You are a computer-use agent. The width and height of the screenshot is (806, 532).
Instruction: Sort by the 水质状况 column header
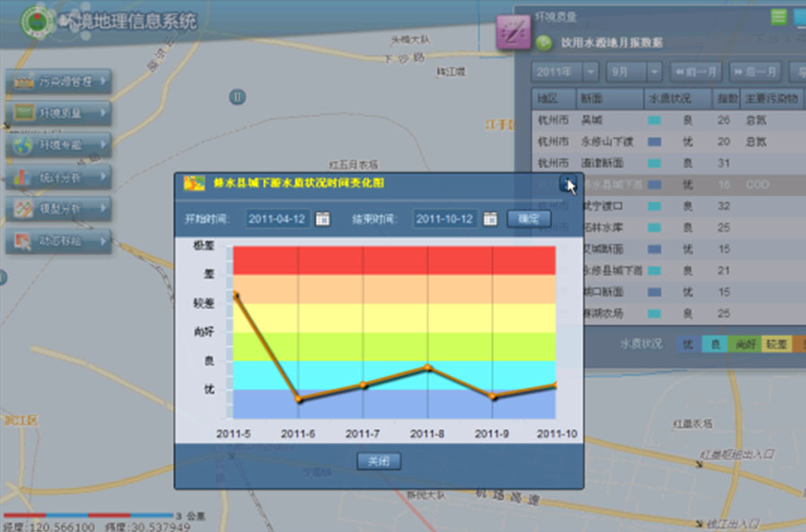(678, 99)
